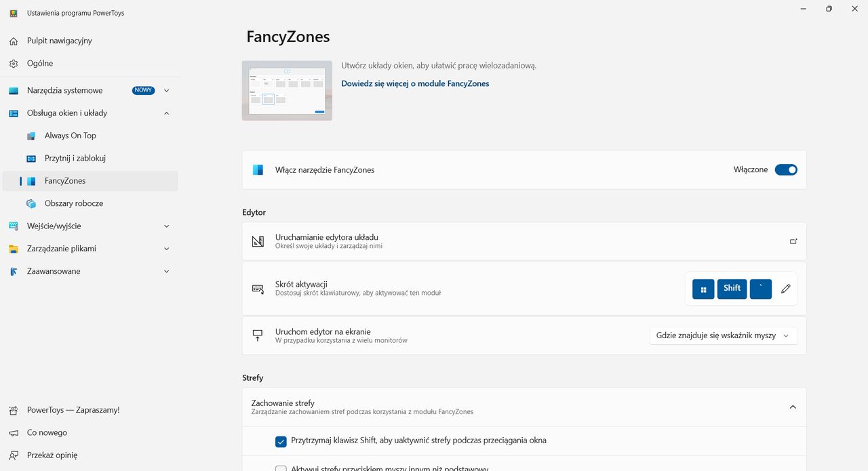Collapse Obsługa okien i układy section
Viewport: 868px width, 471px height.
click(167, 113)
